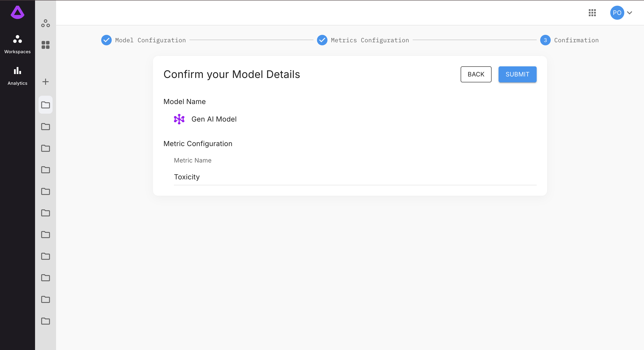
Task: Click the Confirm your Model Details heading
Action: coord(232,74)
